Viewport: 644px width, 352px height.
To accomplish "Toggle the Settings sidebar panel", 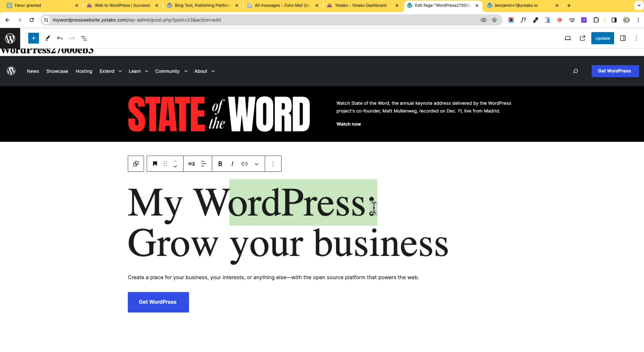I will pos(623,38).
